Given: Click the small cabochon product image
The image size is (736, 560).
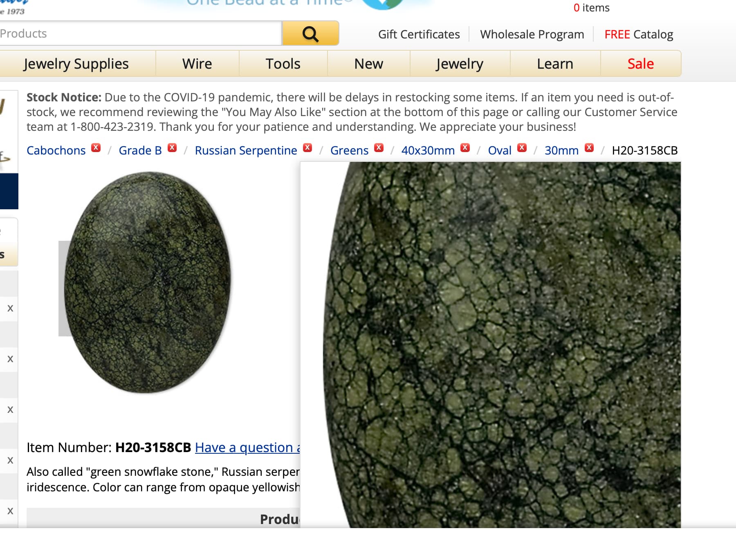Looking at the screenshot, I should 147,282.
